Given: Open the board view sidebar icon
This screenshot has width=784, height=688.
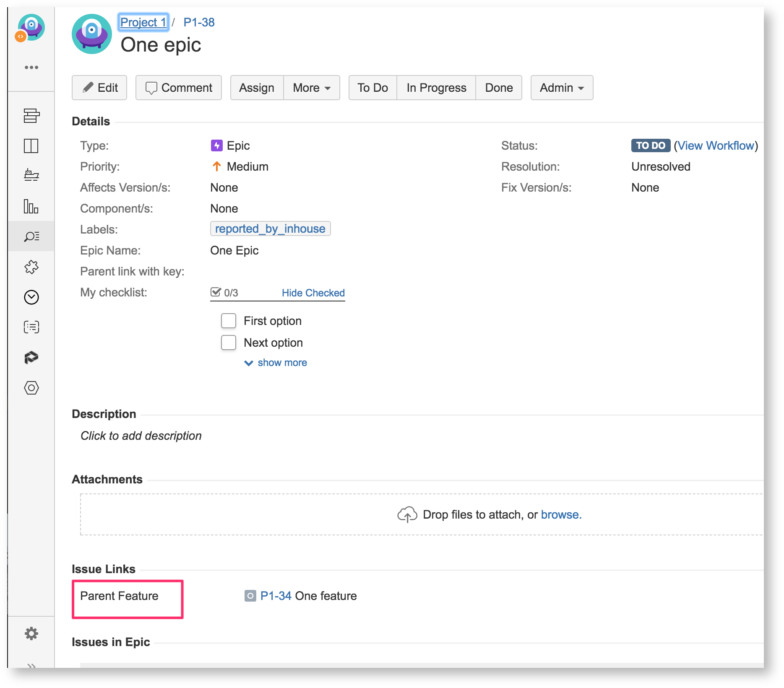Looking at the screenshot, I should tap(31, 146).
